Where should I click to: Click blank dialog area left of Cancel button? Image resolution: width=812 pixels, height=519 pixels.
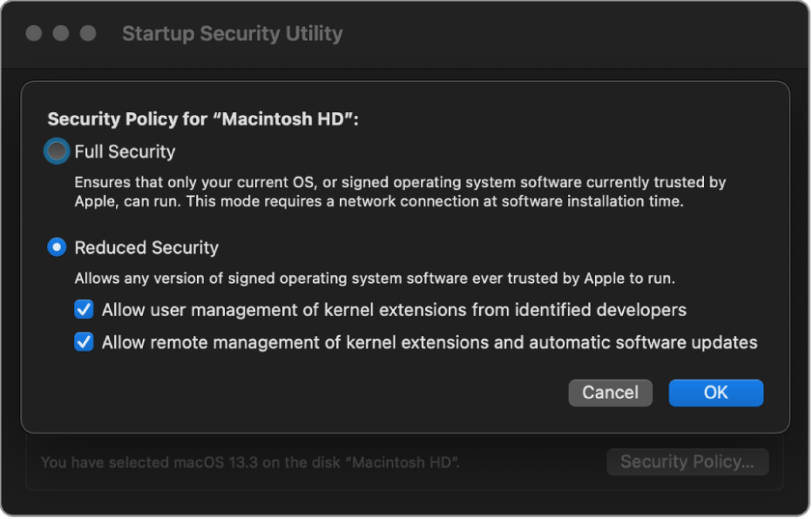coord(305,393)
